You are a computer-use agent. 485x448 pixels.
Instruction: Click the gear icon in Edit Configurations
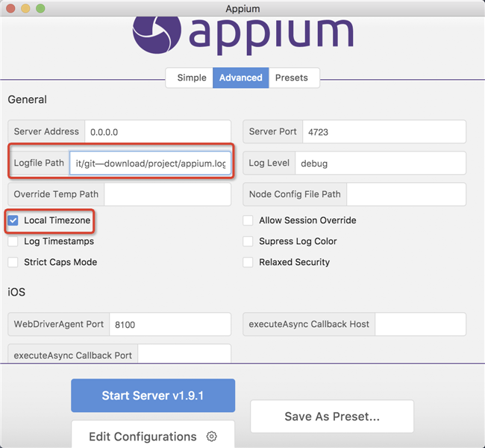212,437
